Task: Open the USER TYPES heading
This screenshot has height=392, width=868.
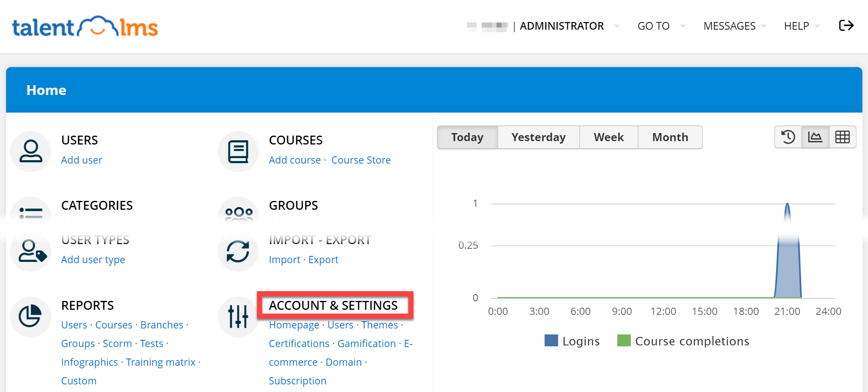Action: (95, 240)
